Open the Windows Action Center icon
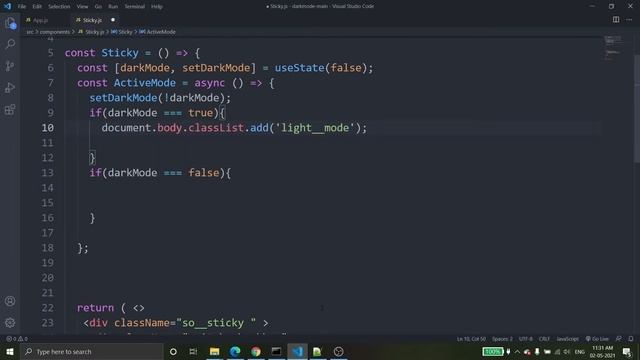The image size is (640, 360). coord(627,351)
